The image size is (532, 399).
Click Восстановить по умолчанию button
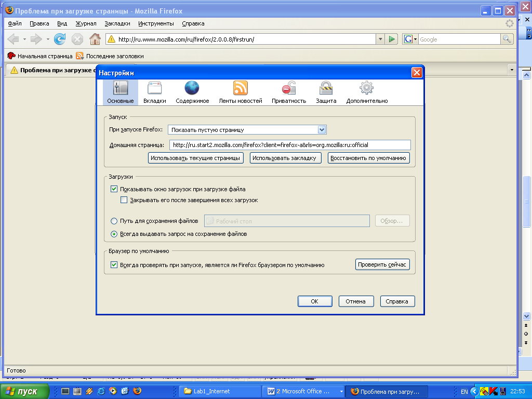[368, 158]
